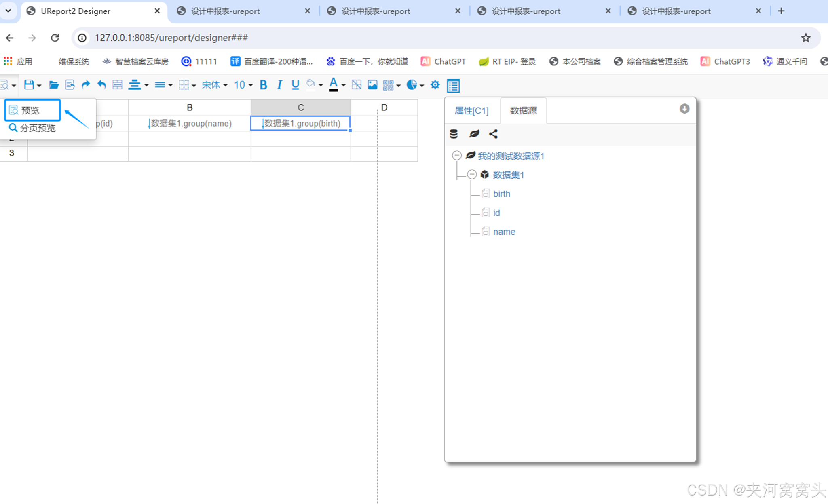828x504 pixels.
Task: Click the name field in dataset tree
Action: (504, 232)
